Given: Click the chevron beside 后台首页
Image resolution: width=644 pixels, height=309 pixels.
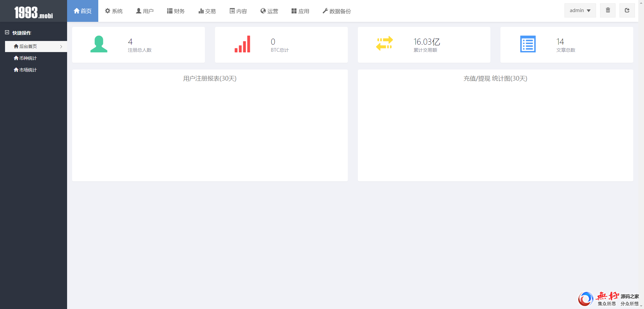Looking at the screenshot, I should (61, 47).
